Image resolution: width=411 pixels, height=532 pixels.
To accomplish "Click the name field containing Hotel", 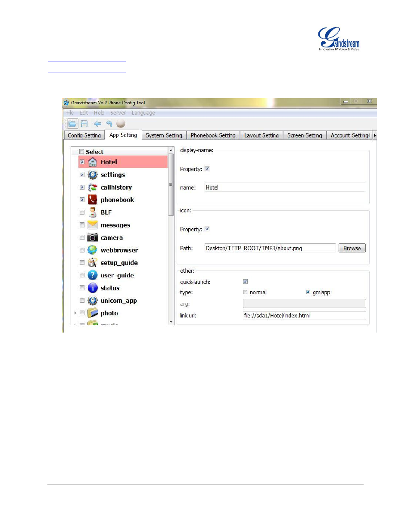I will pyautogui.click(x=285, y=187).
